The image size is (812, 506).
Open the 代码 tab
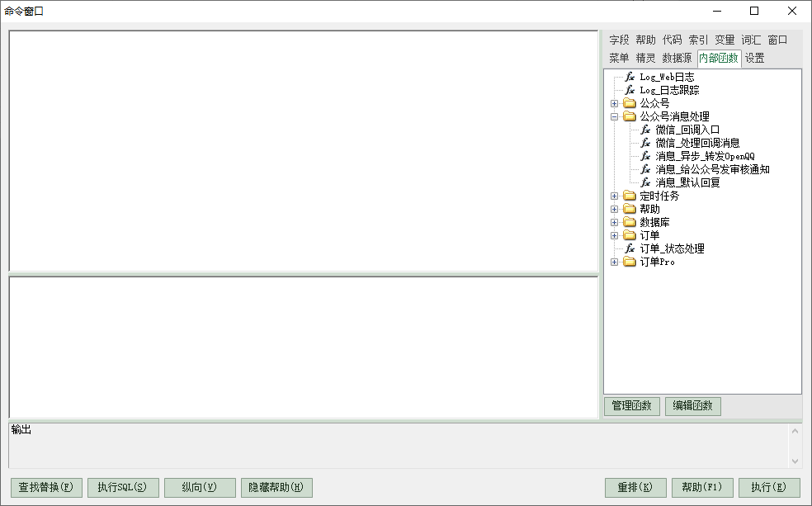coord(673,40)
